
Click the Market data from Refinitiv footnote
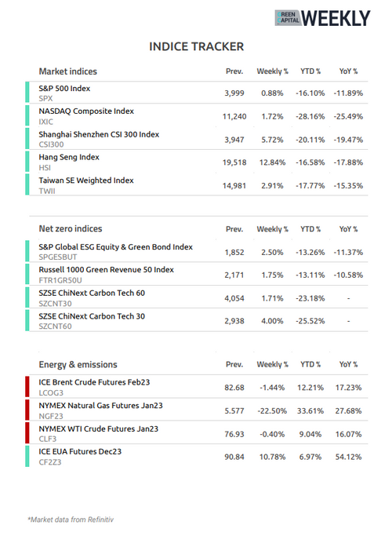tap(71, 520)
